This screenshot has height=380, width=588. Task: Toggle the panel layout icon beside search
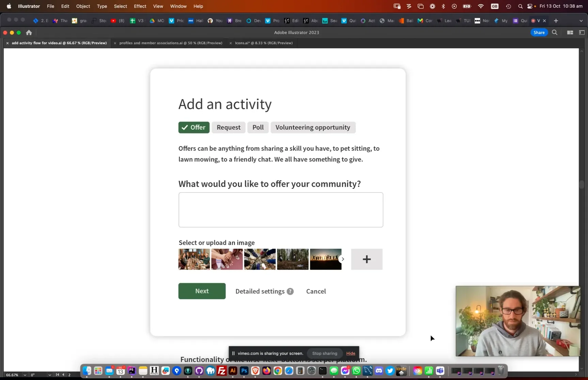(x=582, y=32)
